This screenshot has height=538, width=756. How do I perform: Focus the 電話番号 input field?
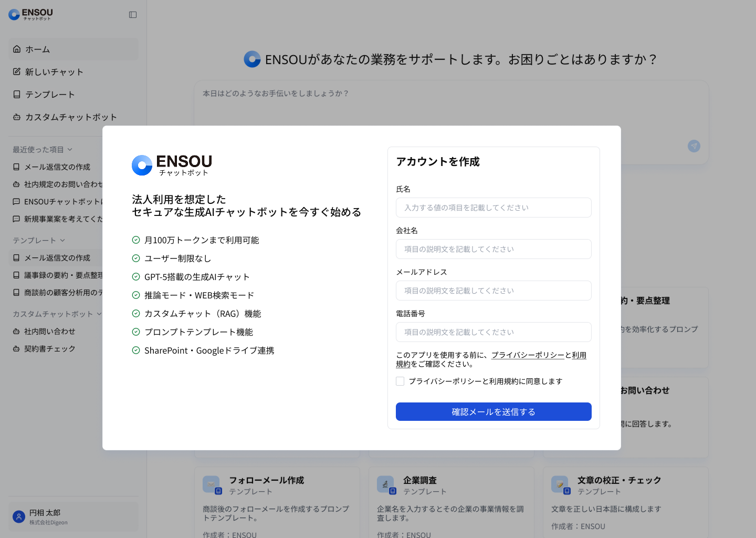tap(493, 332)
